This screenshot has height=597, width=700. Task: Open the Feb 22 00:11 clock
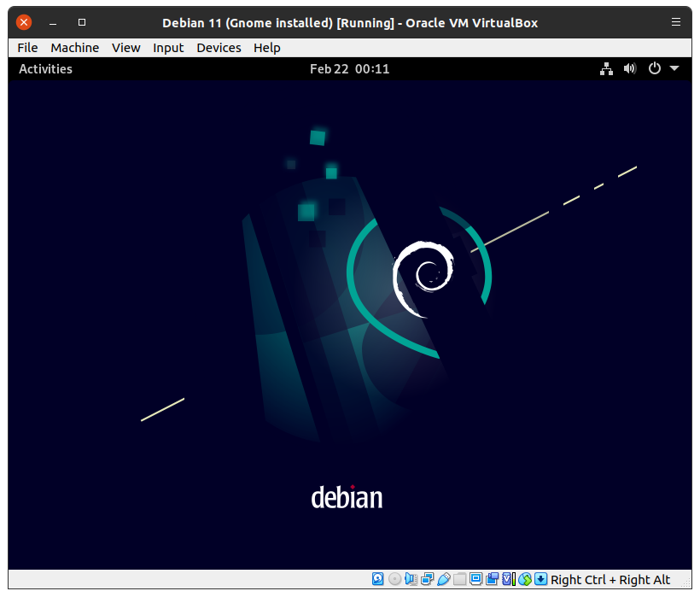(349, 69)
